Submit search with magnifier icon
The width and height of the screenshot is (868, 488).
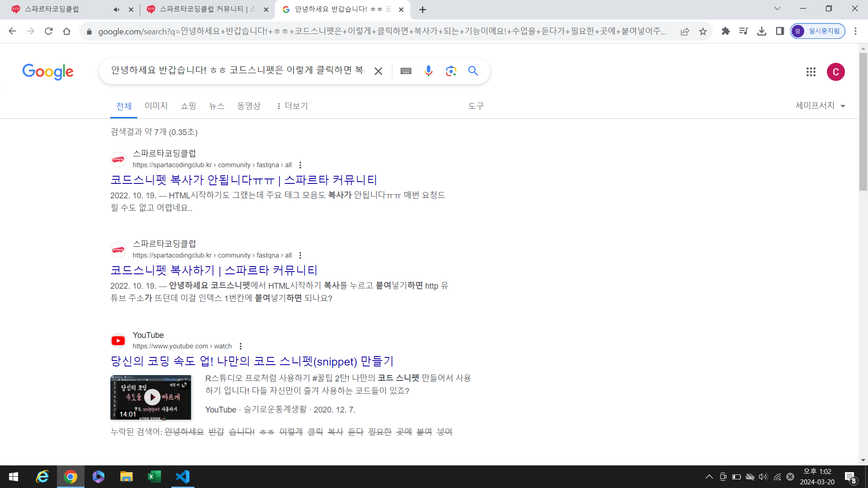click(x=473, y=71)
